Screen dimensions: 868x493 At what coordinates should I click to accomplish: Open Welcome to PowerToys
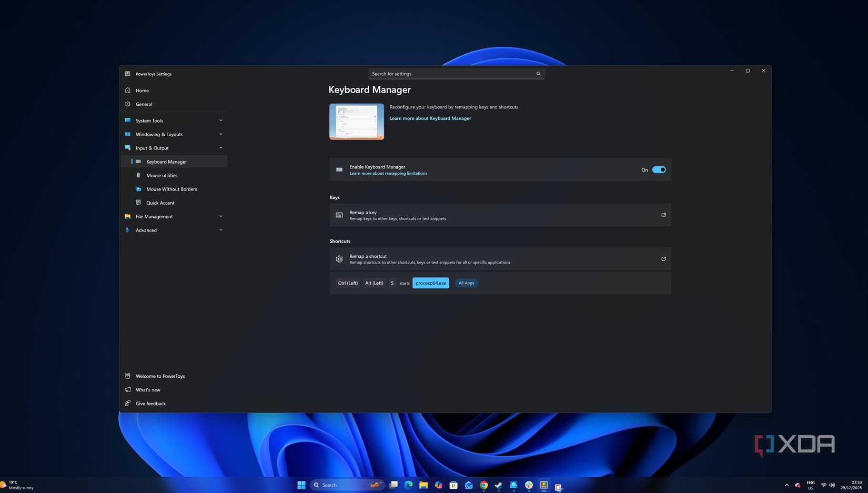[160, 376]
